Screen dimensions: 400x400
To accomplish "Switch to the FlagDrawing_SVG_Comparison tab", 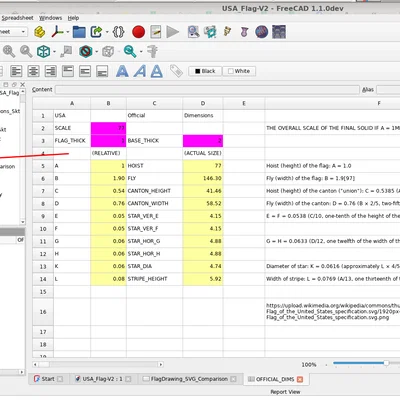I will pos(189,379).
